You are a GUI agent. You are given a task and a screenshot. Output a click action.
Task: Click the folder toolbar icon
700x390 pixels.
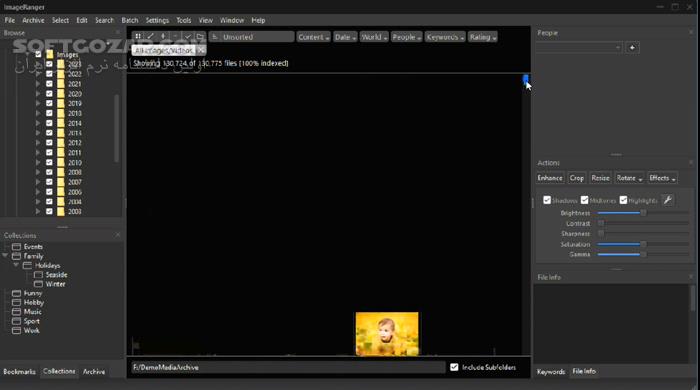pos(200,37)
